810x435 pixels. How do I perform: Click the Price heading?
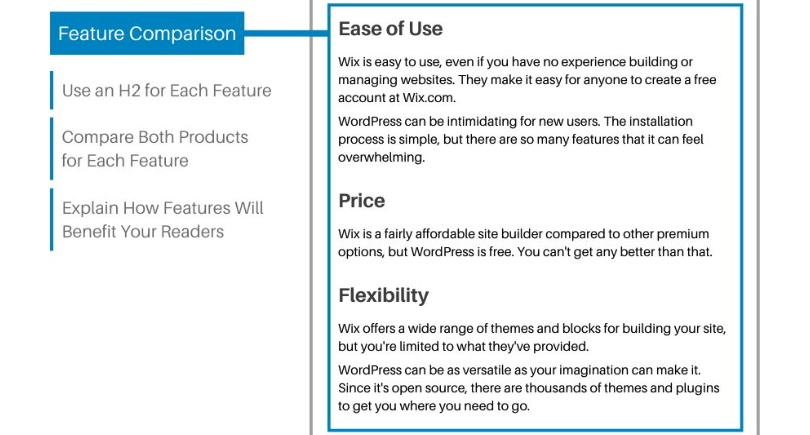pos(362,200)
